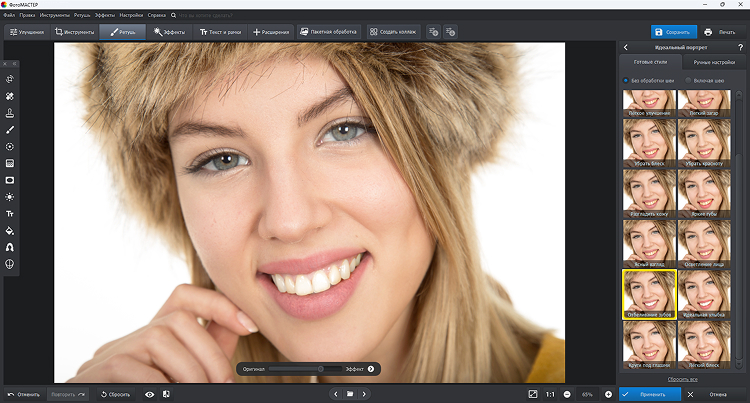Viewport: 750px width, 403px height.
Task: Switch to the Эффекты toolbar tab
Action: pos(169,32)
